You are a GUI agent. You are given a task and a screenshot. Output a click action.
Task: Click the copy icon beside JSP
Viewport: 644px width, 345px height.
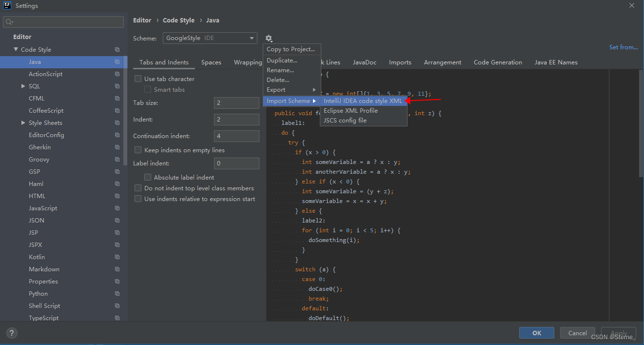(x=117, y=233)
